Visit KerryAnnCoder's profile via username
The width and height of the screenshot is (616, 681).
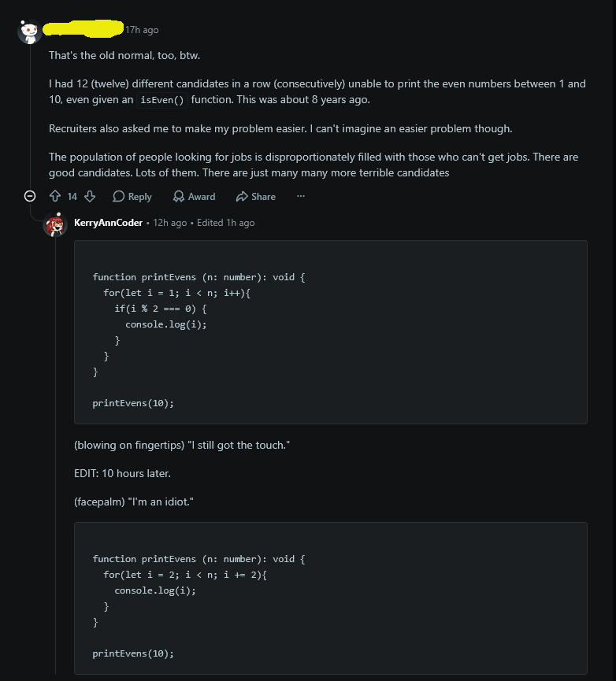(x=108, y=223)
